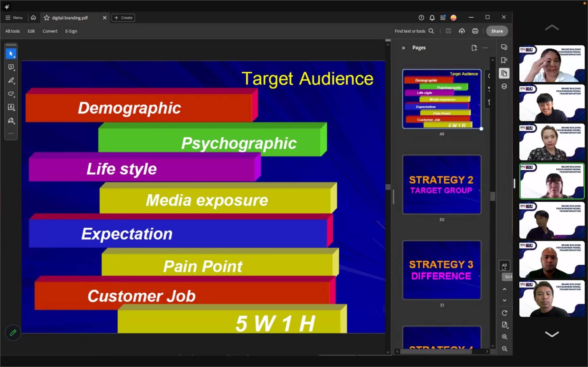Open the page display settings icon
The height and width of the screenshot is (367, 588).
coord(504,325)
